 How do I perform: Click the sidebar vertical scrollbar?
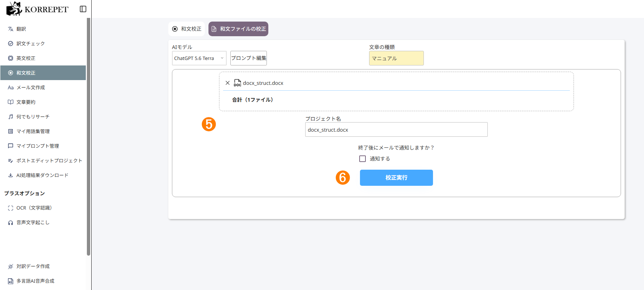(x=88, y=137)
